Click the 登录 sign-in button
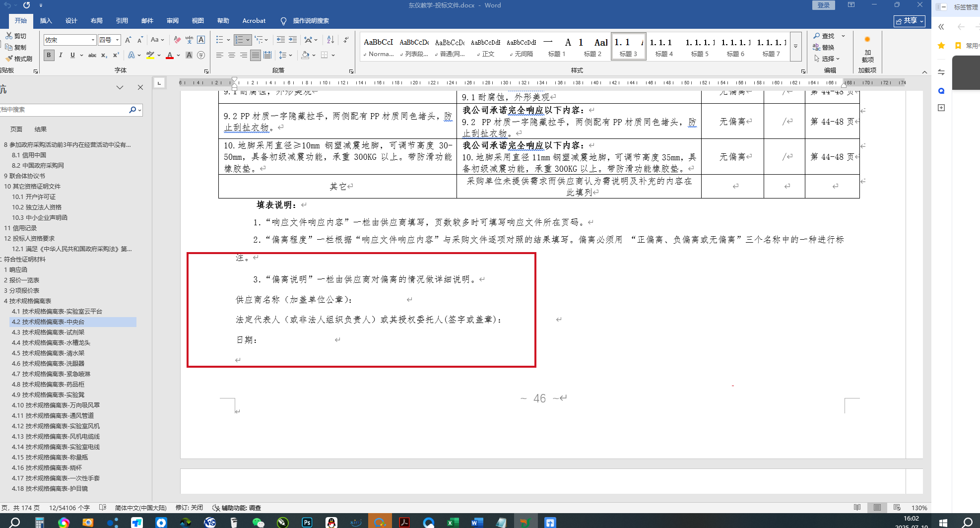This screenshot has width=980, height=528. pos(823,5)
